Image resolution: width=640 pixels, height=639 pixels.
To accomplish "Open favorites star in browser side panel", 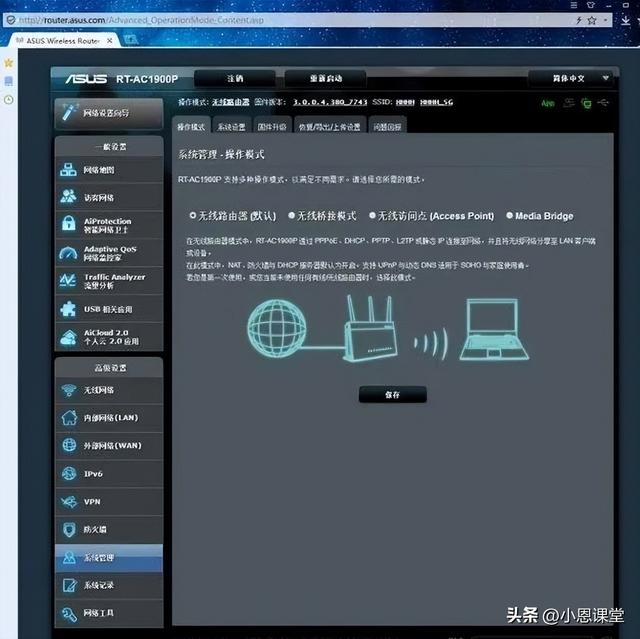I will tap(9, 63).
